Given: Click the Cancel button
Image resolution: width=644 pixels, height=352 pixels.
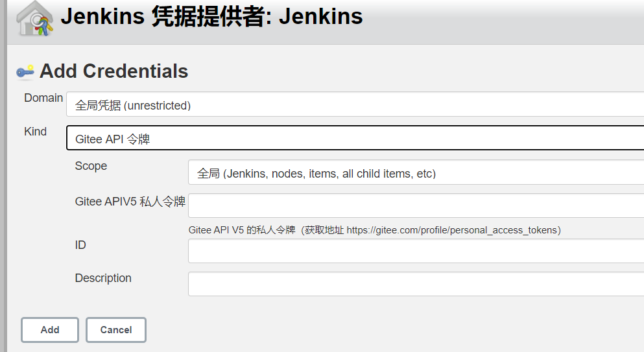Looking at the screenshot, I should coord(116,330).
